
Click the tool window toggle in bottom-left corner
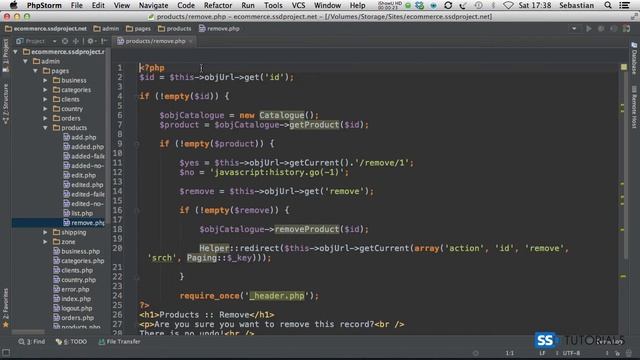coord(6,353)
